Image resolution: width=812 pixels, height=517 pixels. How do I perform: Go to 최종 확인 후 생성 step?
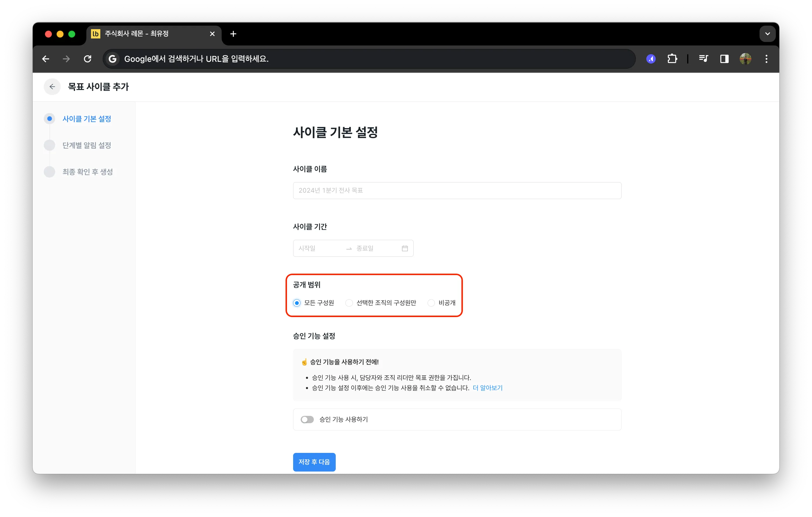(x=88, y=172)
